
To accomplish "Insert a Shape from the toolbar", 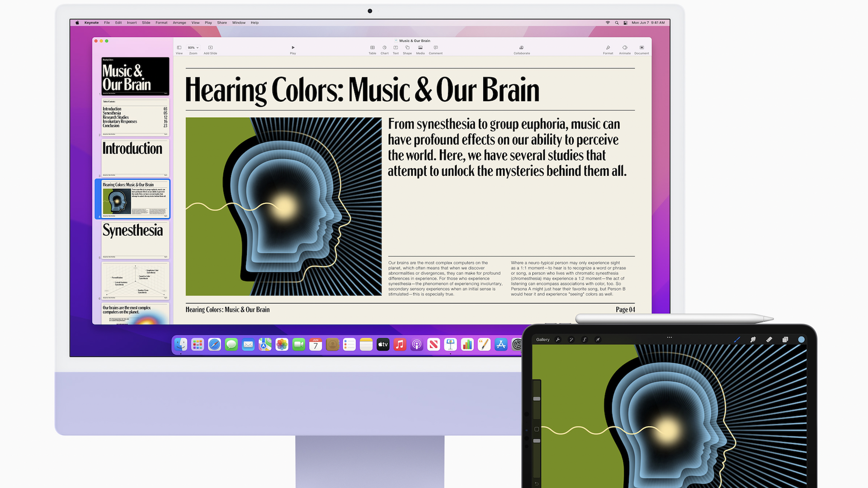I will (407, 47).
